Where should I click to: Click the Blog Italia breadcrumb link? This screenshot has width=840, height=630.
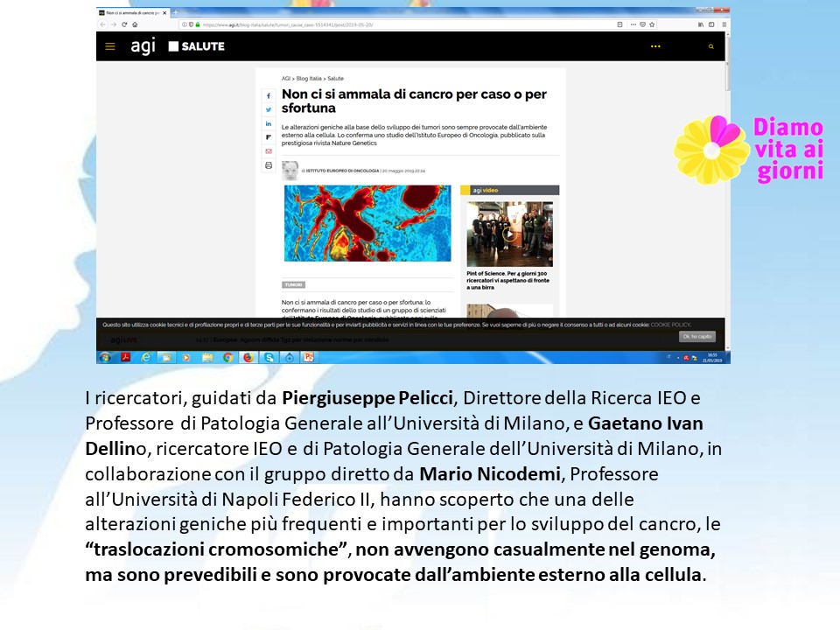point(309,79)
